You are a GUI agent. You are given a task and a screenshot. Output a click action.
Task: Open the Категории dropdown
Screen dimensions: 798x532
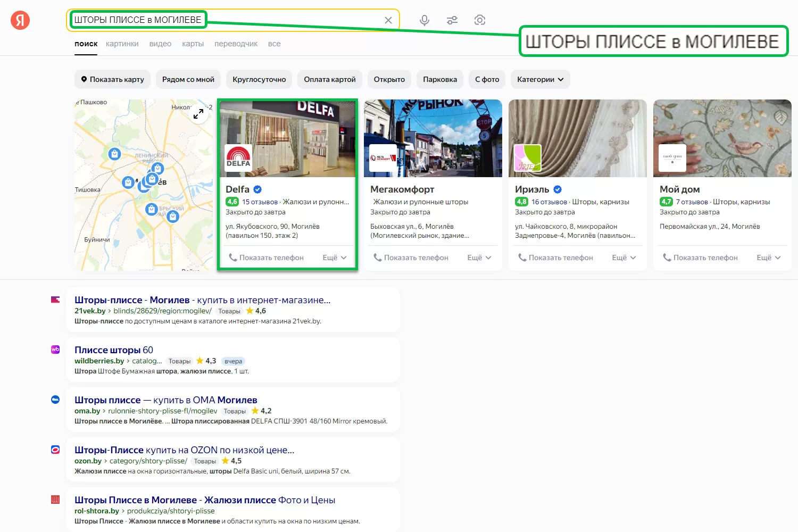[x=540, y=79]
